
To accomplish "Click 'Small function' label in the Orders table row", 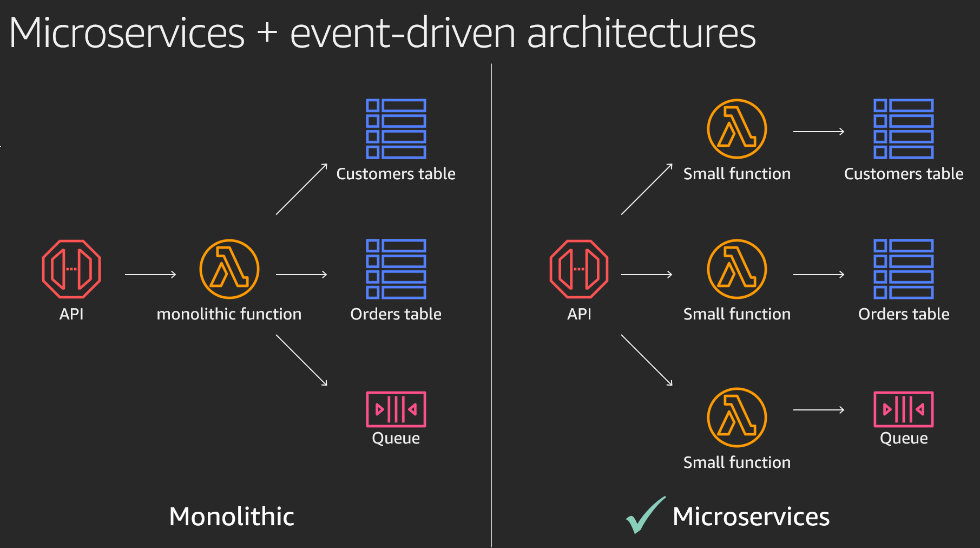I will pyautogui.click(x=737, y=314).
